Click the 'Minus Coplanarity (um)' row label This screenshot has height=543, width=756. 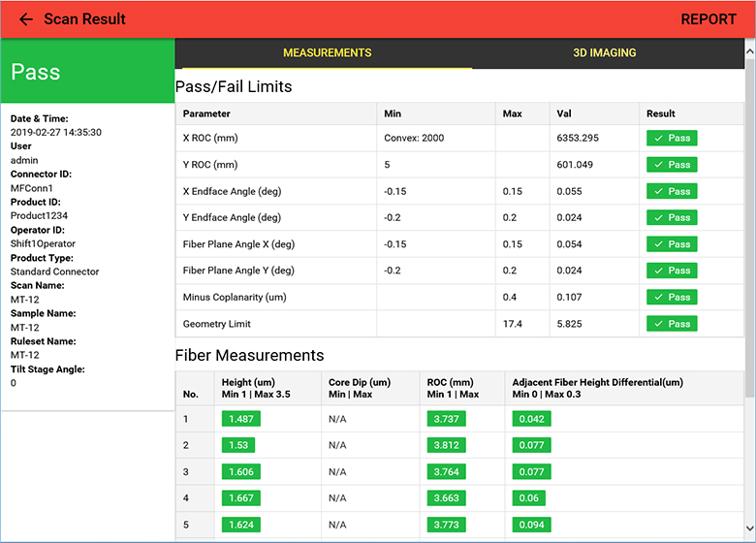(235, 298)
